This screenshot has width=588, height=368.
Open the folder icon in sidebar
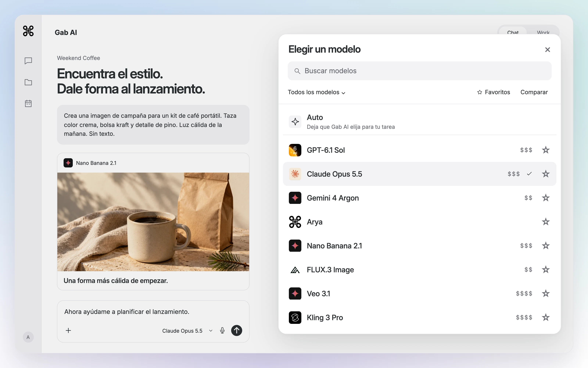(x=28, y=82)
